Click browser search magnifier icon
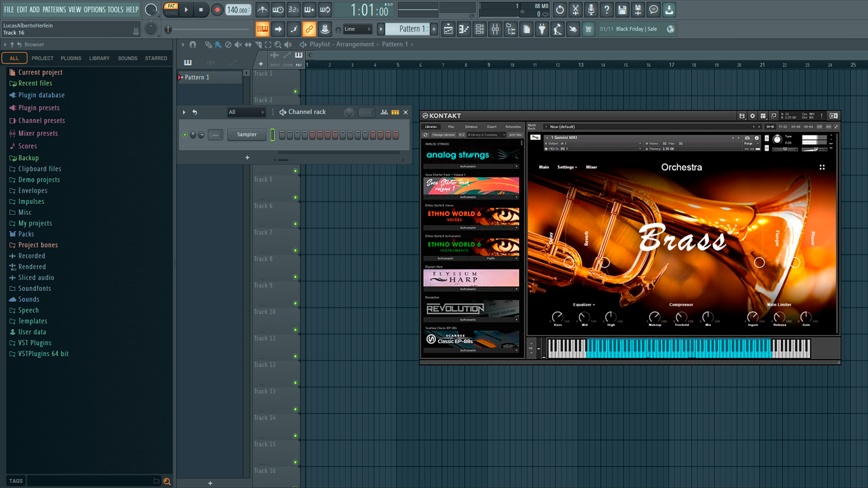This screenshot has width=868, height=488. pos(167,481)
